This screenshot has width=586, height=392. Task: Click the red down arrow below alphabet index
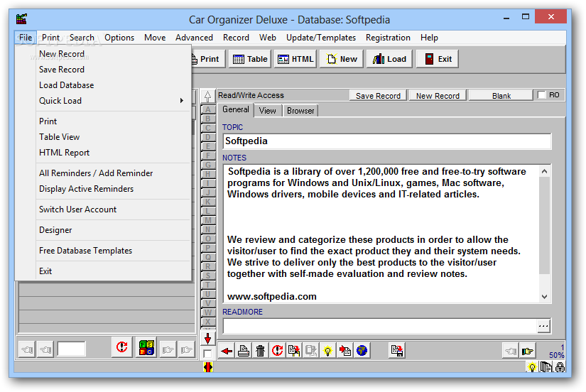point(208,339)
